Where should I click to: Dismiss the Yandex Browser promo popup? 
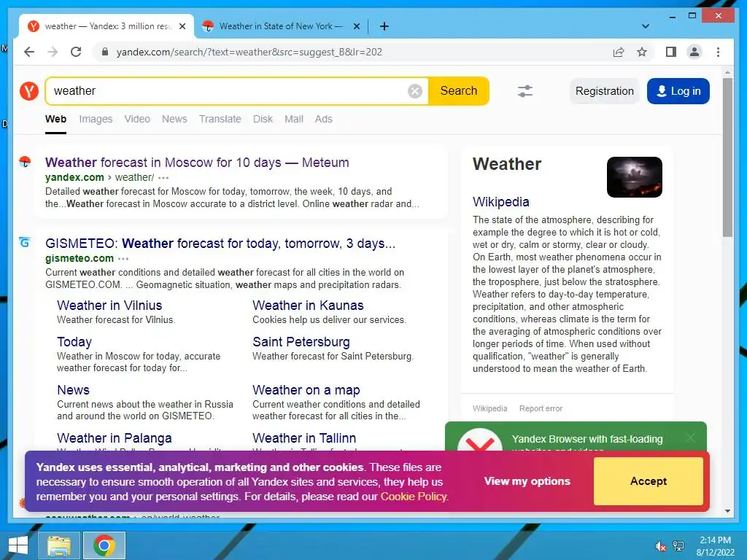pos(690,437)
